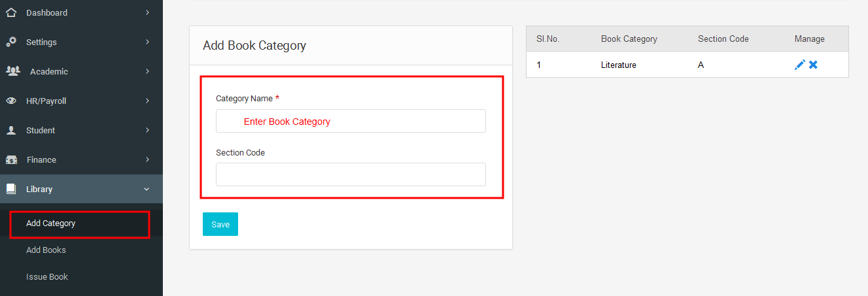Expand the Dashboard menu chevron
The image size is (868, 296).
(147, 12)
